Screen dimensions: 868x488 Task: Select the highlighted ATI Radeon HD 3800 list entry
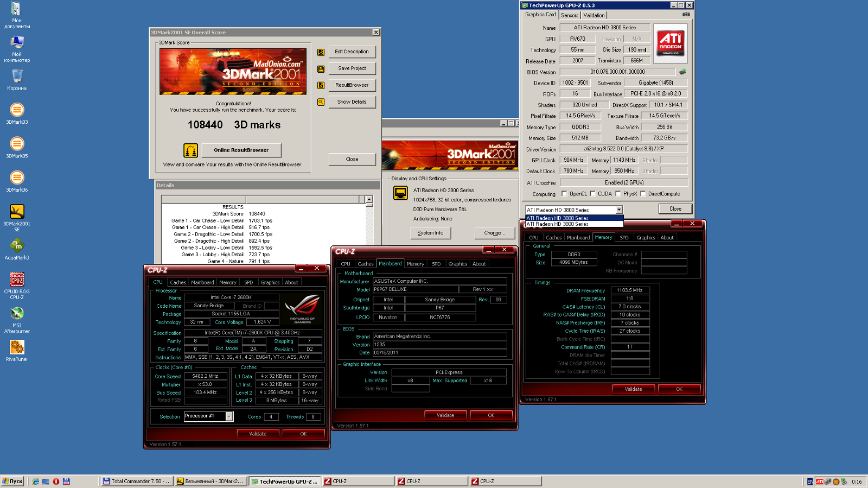(x=575, y=218)
